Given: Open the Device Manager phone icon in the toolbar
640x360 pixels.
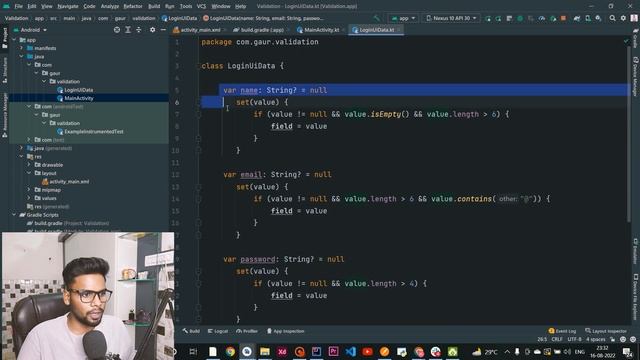Looking at the screenshot, I should coord(588,18).
